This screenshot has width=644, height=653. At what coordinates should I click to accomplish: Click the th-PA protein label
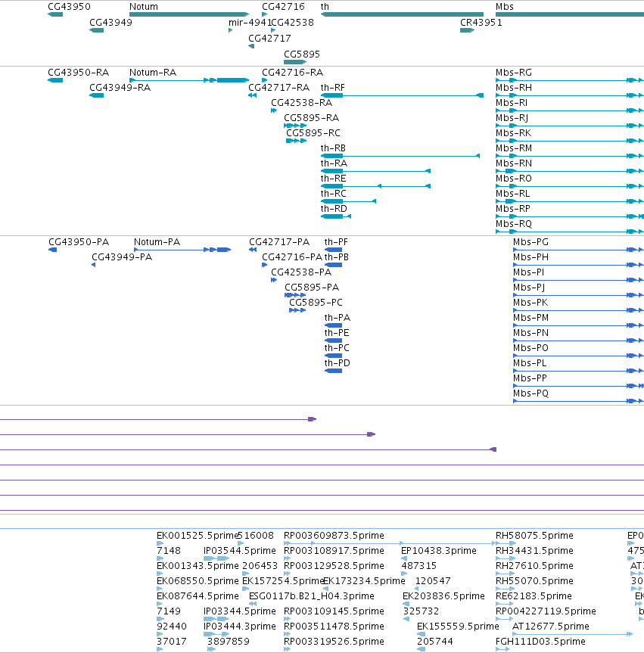tap(338, 318)
